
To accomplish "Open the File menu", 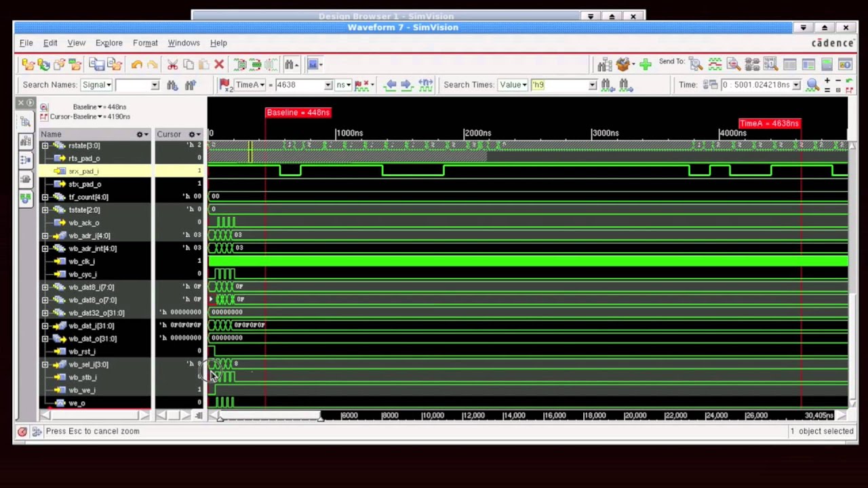I will pyautogui.click(x=26, y=43).
